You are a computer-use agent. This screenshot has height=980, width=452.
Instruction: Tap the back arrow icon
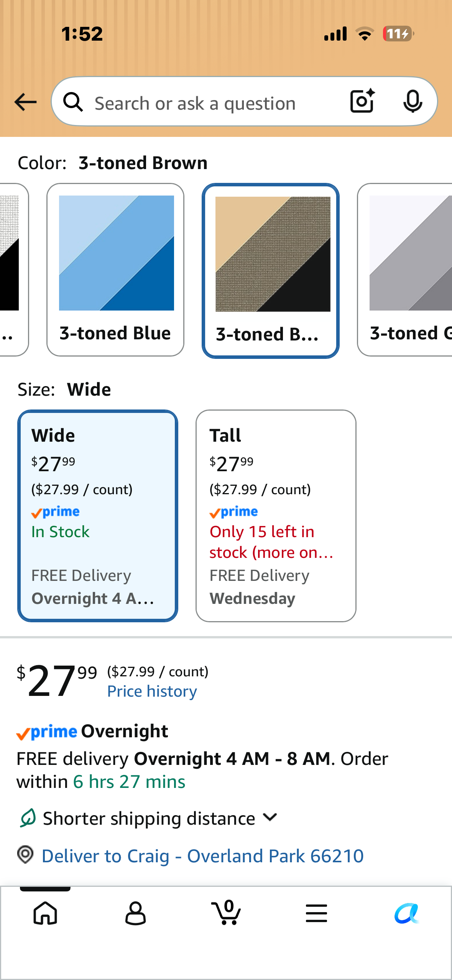pyautogui.click(x=25, y=102)
